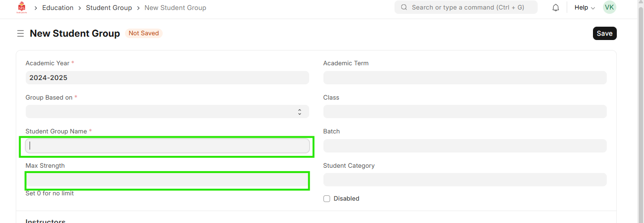Toggle the sidebar hamburger menu icon
The image size is (644, 223).
pos(21,33)
